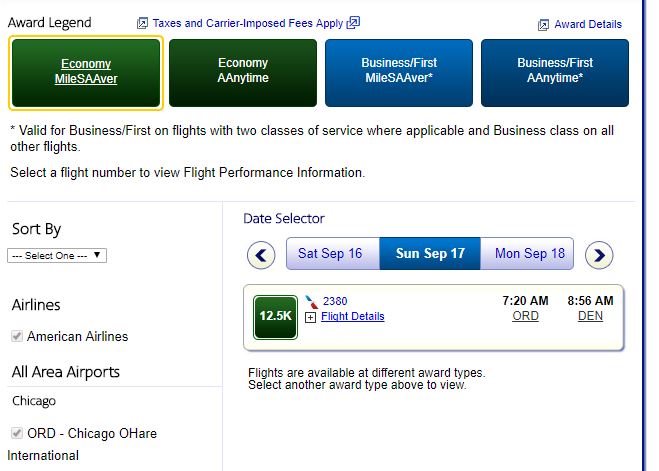Open the Award Details link
Viewport: 659px width, 471px height.
[x=588, y=25]
